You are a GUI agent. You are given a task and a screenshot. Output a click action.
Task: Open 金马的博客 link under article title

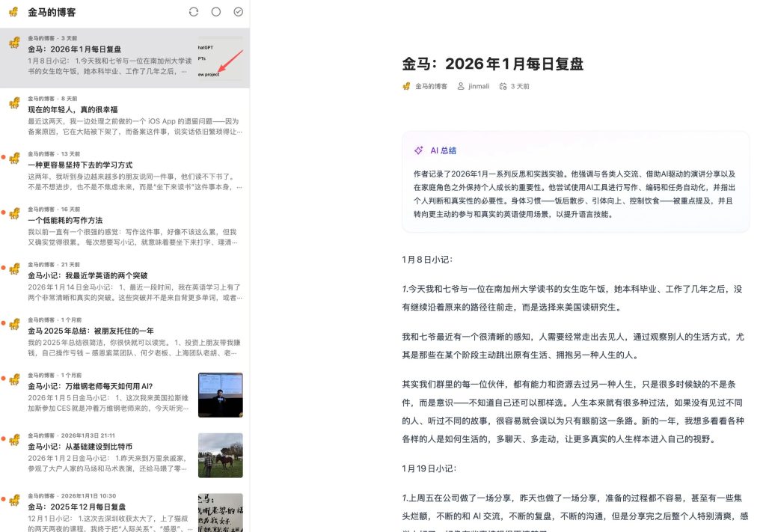[x=431, y=86]
